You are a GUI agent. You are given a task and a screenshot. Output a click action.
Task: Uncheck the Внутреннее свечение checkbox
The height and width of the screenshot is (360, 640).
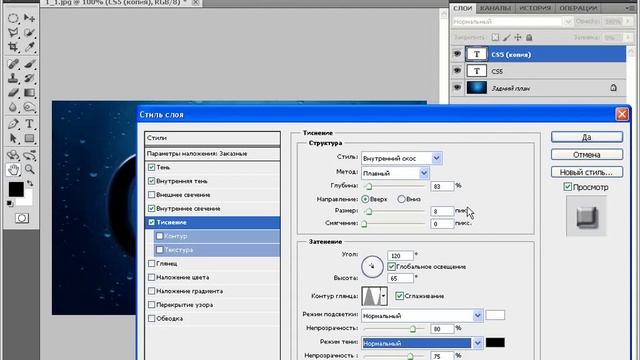tap(151, 209)
